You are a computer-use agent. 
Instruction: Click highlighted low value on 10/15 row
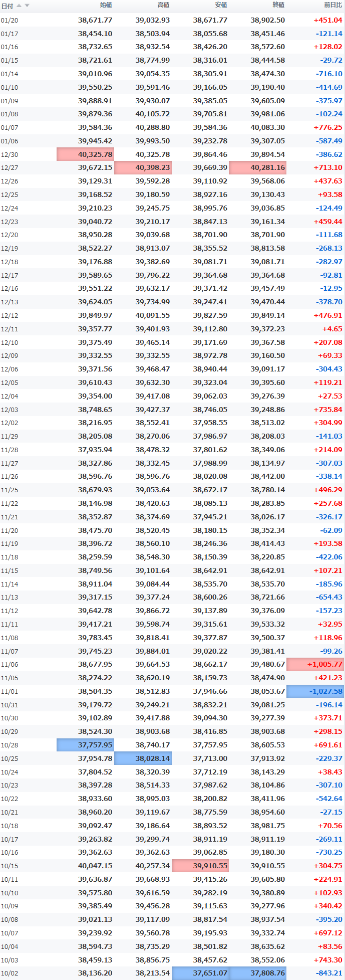200,866
